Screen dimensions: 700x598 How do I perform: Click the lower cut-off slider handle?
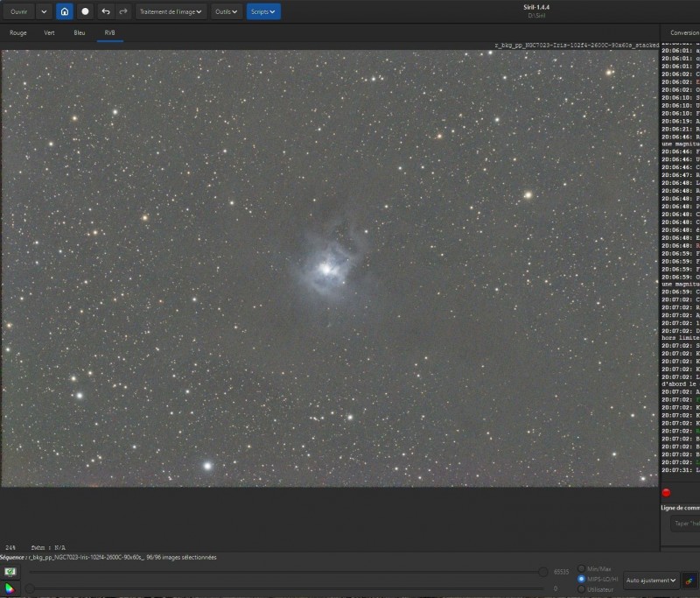tap(30, 588)
